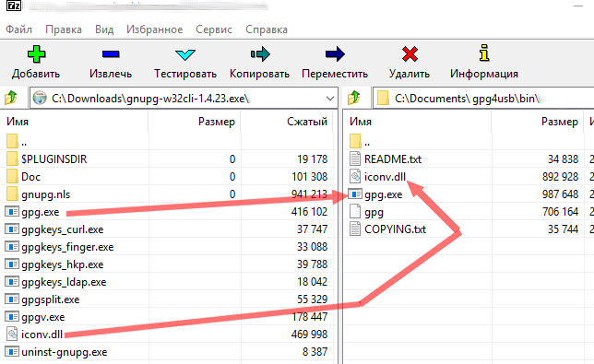Click compressed size 416 102 value
The width and height of the screenshot is (594, 364).
pos(309,212)
